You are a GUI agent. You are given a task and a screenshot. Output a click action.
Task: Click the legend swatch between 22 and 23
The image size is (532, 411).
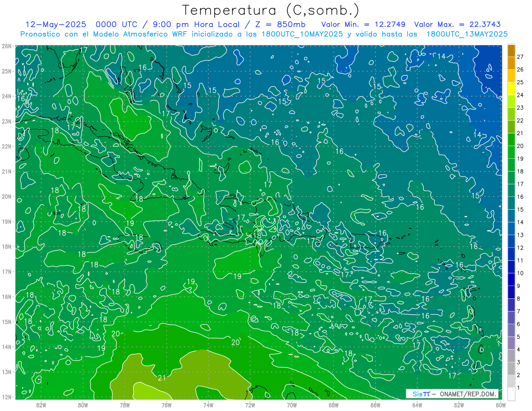point(511,114)
